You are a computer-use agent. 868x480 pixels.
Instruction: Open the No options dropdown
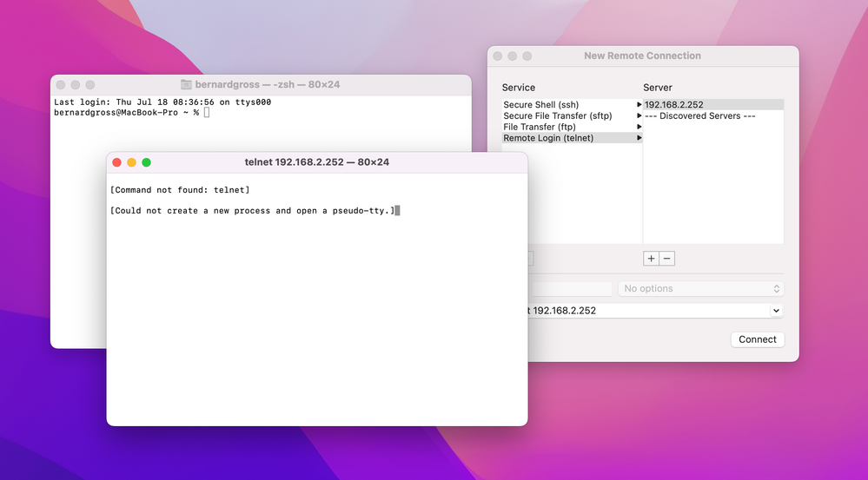coord(700,288)
